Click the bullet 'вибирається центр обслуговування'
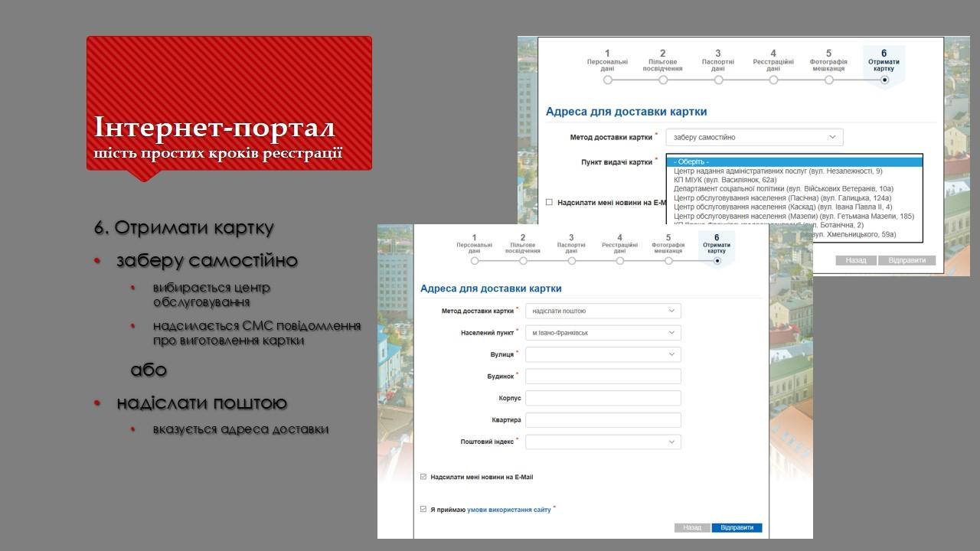The height and width of the screenshot is (551, 980). click(211, 295)
